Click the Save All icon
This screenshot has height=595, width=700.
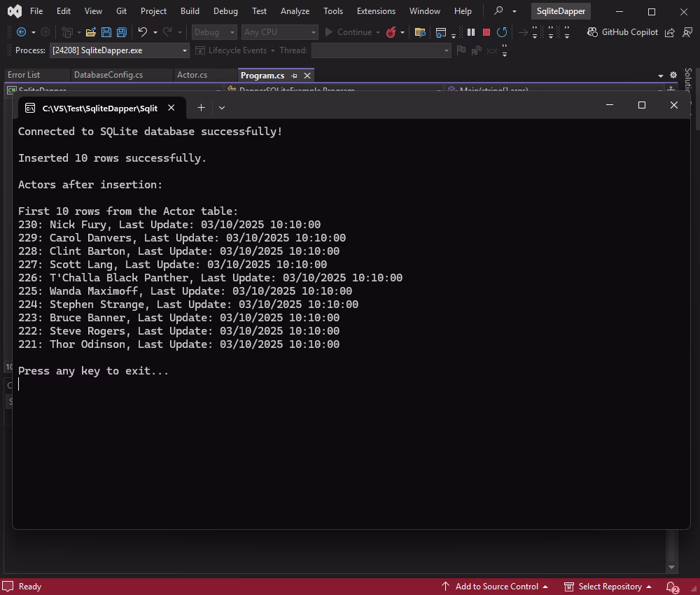click(120, 31)
